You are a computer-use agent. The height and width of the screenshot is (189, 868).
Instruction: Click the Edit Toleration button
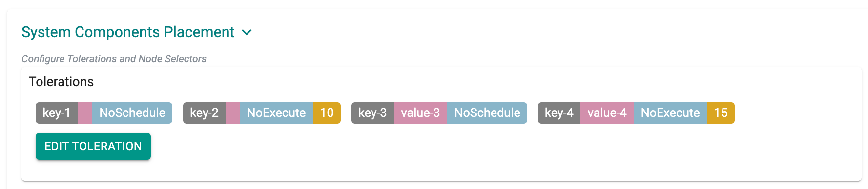pyautogui.click(x=93, y=146)
